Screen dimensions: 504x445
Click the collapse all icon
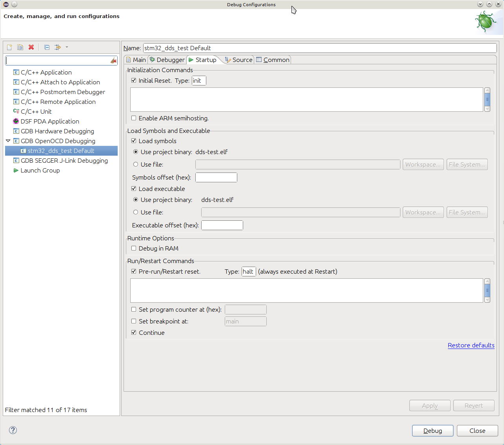coord(47,47)
